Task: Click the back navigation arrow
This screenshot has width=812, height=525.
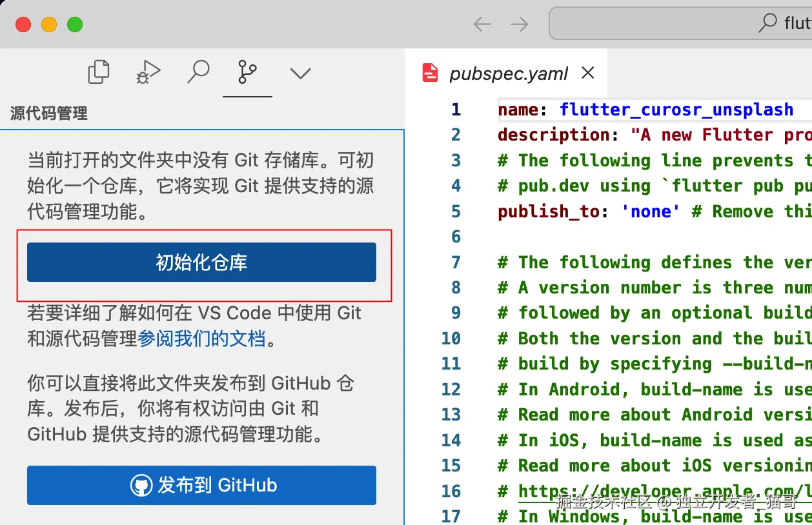Action: tap(482, 23)
